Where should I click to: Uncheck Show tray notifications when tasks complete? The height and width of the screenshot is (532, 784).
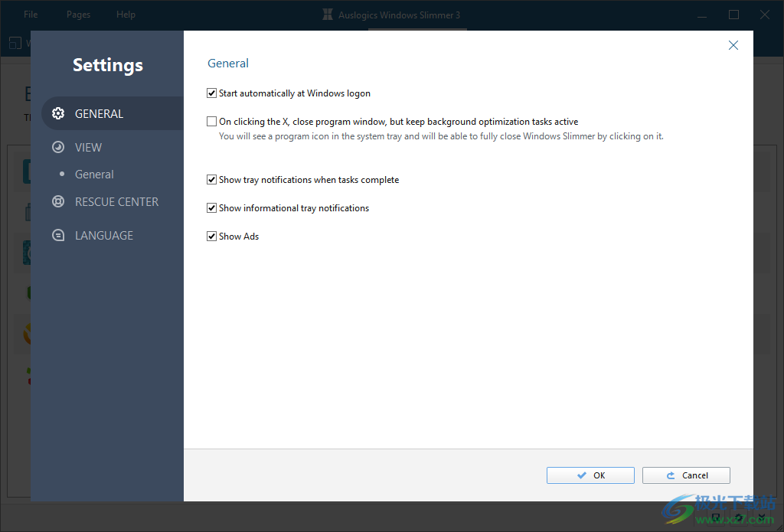211,179
